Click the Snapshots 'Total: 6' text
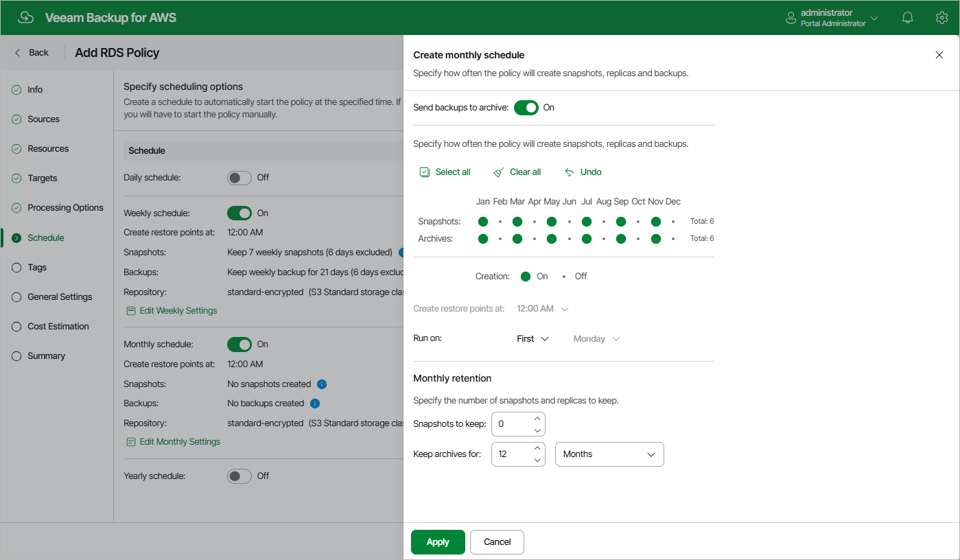This screenshot has width=960, height=560. coord(702,222)
